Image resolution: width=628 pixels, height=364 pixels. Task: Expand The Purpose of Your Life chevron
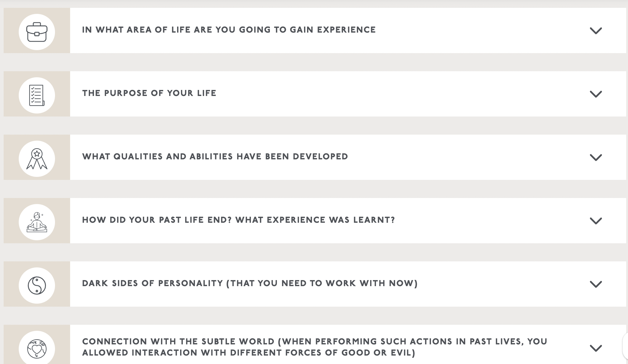(x=596, y=94)
